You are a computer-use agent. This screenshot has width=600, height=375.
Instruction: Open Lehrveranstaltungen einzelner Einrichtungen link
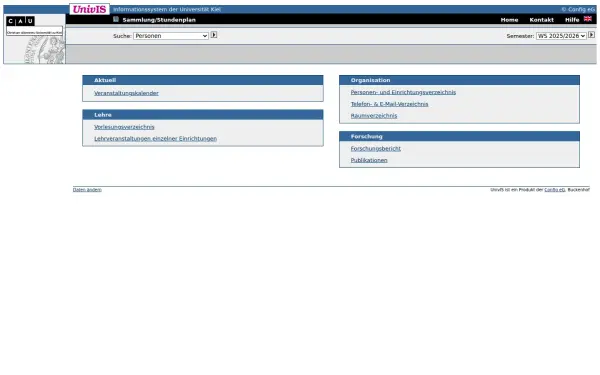tap(155, 139)
